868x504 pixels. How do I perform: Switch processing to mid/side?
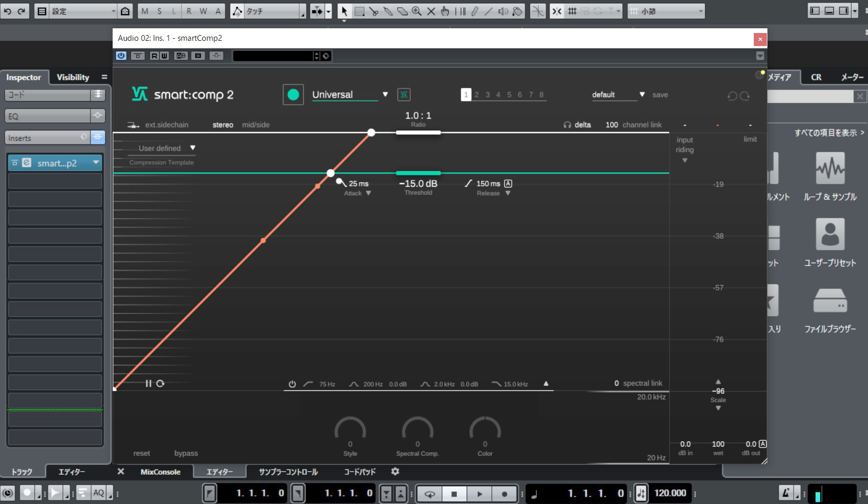(x=256, y=125)
